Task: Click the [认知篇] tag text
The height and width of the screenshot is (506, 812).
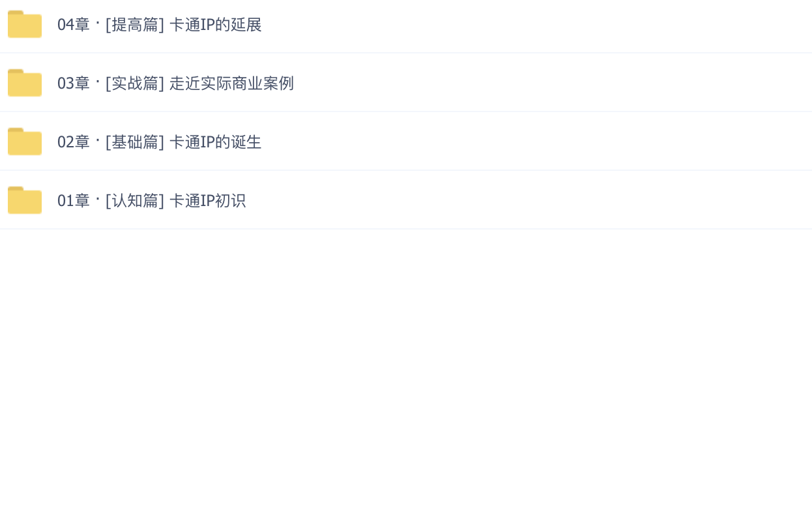Action: coord(135,201)
